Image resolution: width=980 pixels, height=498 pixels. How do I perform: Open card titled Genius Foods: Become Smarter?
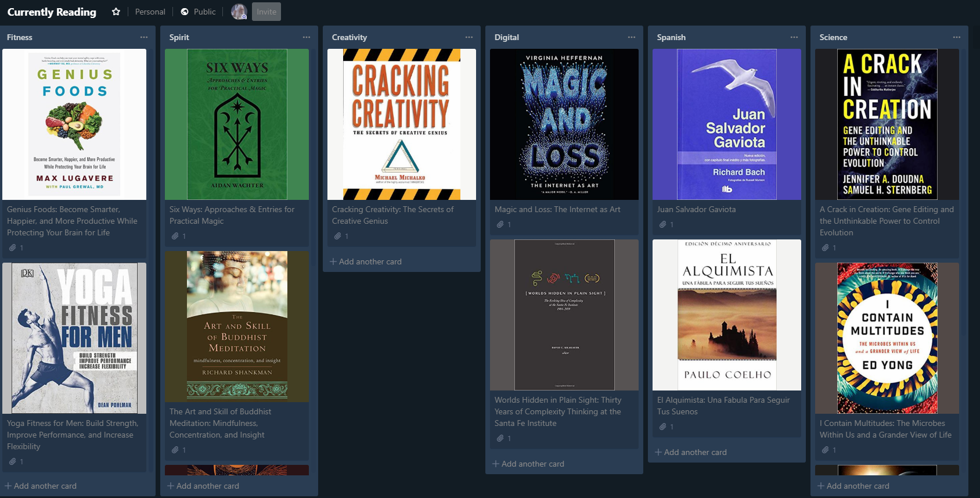point(72,221)
